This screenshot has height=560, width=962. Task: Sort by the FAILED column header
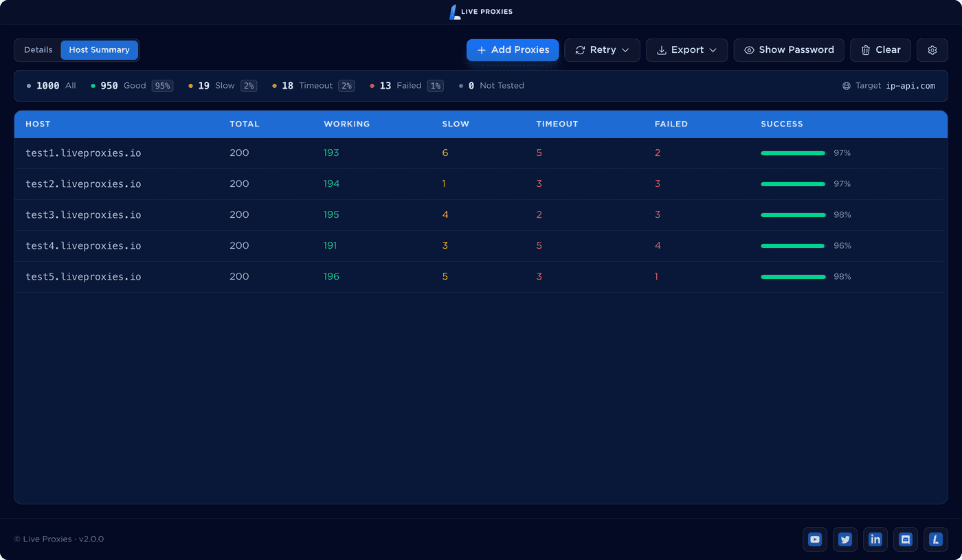(671, 124)
